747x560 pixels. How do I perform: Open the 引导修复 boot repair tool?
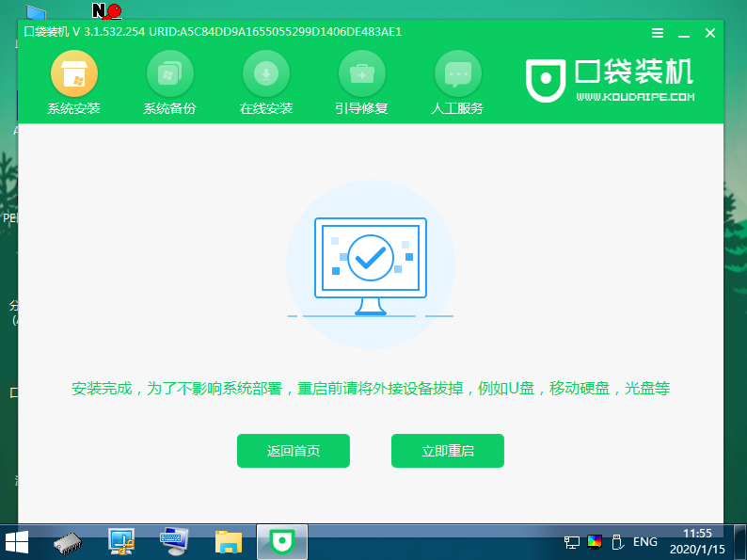pyautogui.click(x=361, y=83)
